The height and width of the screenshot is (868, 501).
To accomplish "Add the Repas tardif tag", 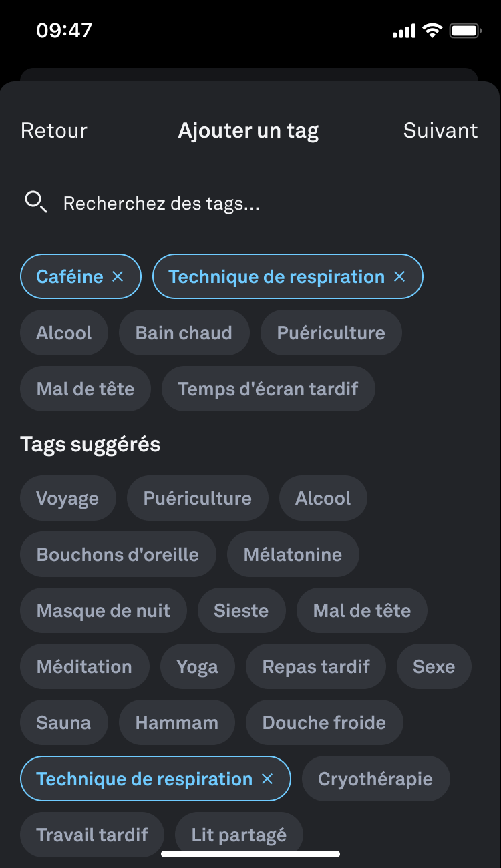I will (x=316, y=666).
